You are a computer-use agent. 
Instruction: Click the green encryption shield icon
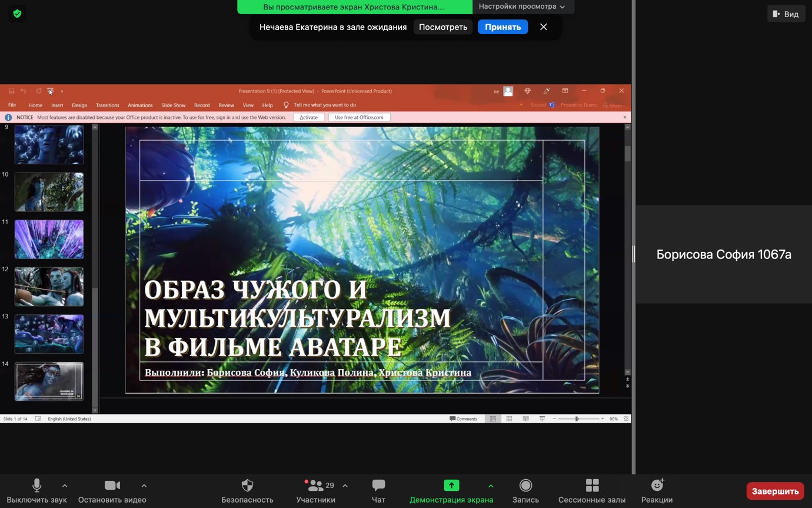coord(17,14)
